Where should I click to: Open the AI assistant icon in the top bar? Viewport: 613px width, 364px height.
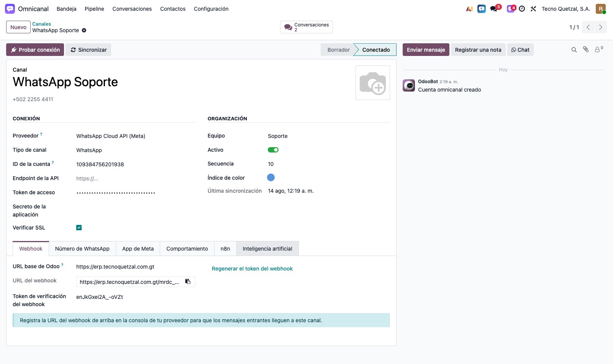(469, 9)
